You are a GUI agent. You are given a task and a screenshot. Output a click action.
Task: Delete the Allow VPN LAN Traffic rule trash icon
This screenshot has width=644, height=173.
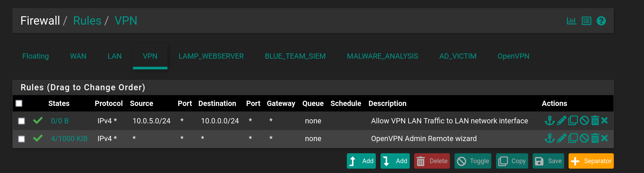[x=595, y=120]
